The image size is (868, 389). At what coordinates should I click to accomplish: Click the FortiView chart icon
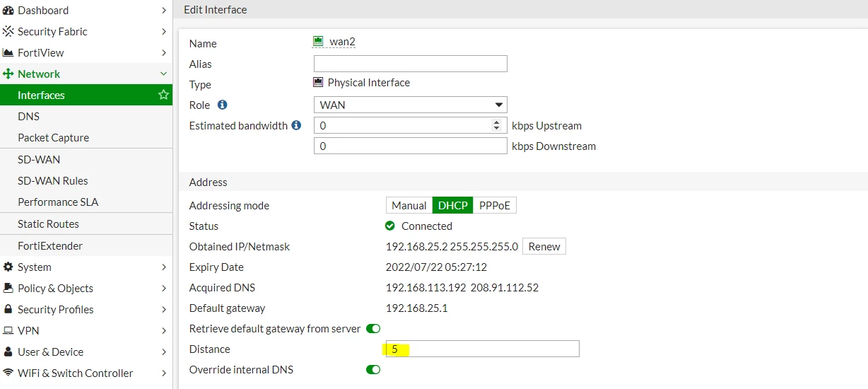click(x=8, y=53)
